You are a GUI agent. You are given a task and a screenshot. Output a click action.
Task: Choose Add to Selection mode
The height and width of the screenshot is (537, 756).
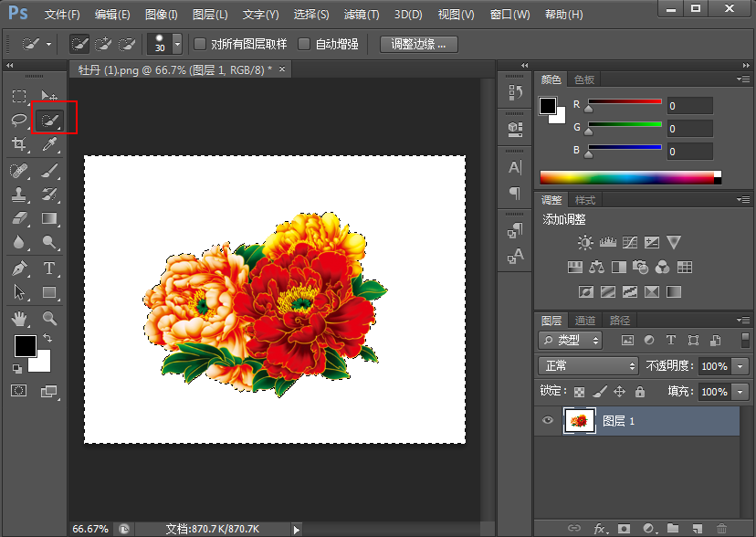tap(103, 45)
